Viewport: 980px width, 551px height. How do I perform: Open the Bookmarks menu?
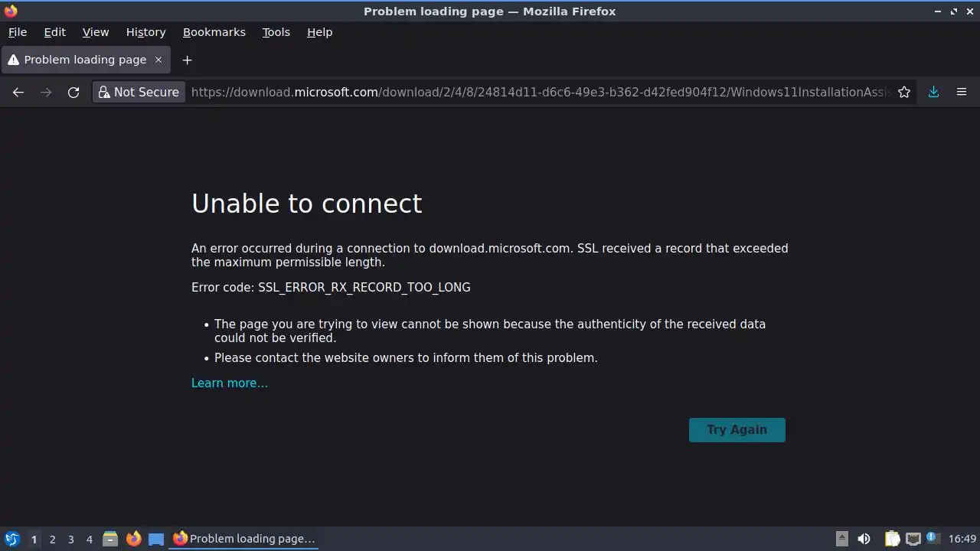click(x=214, y=32)
